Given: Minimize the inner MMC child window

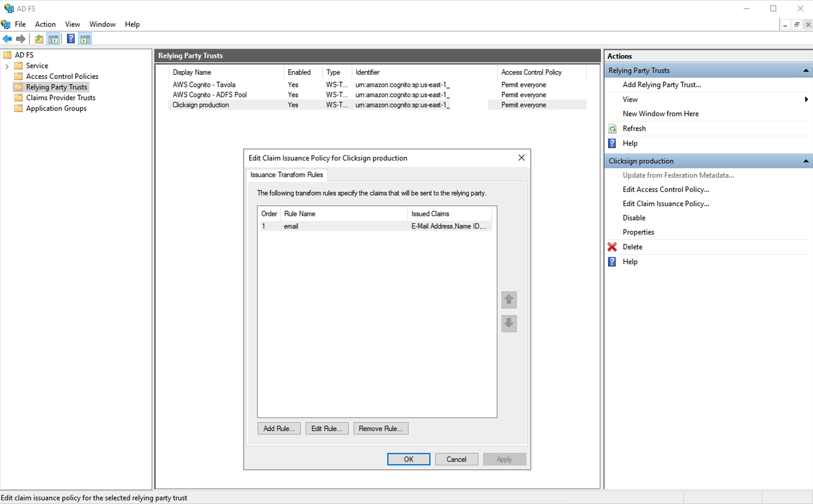Looking at the screenshot, I should (785, 25).
